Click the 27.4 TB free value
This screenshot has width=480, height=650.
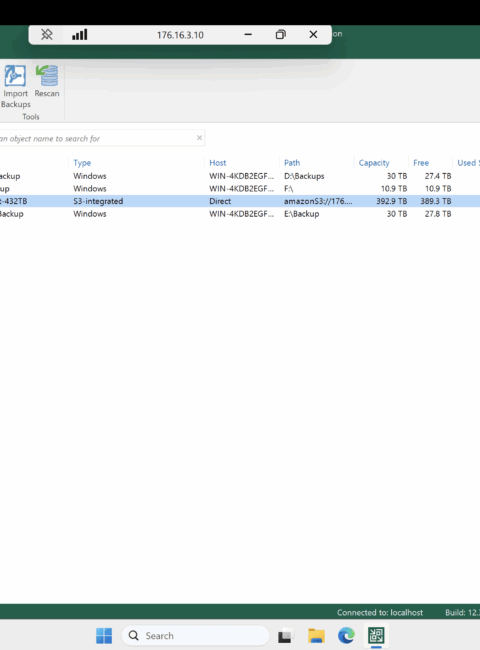[438, 176]
